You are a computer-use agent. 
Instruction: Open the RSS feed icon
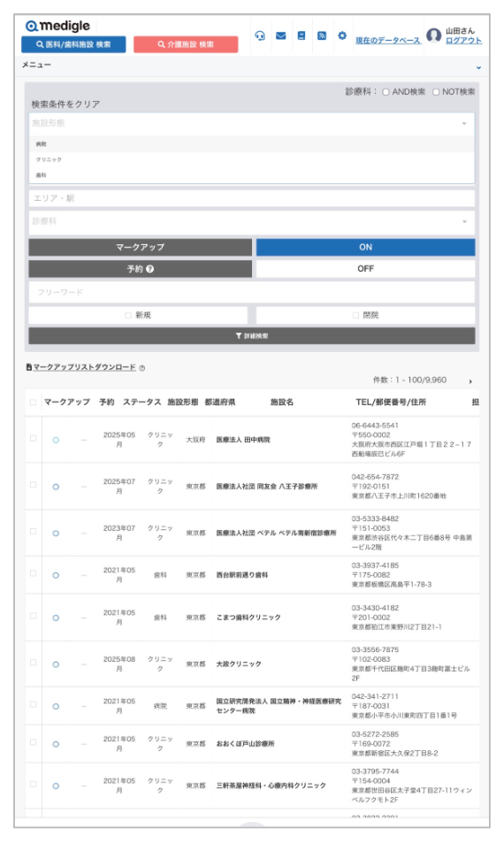pos(322,35)
